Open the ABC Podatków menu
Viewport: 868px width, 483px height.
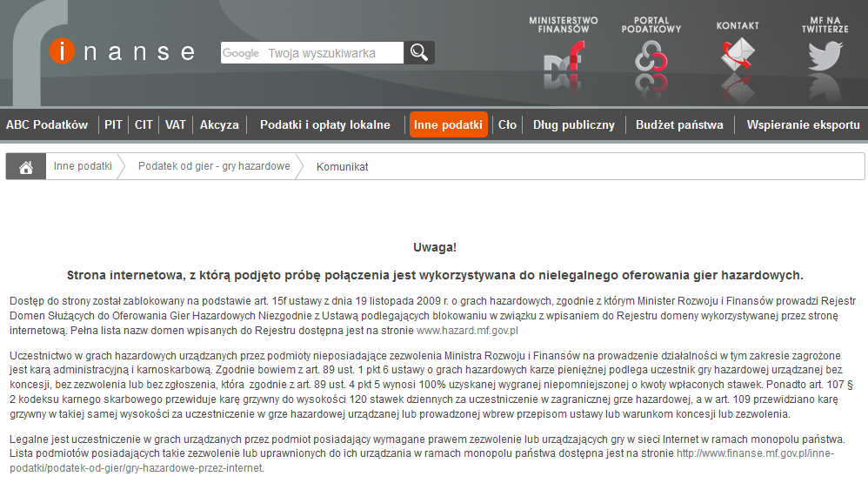(47, 124)
